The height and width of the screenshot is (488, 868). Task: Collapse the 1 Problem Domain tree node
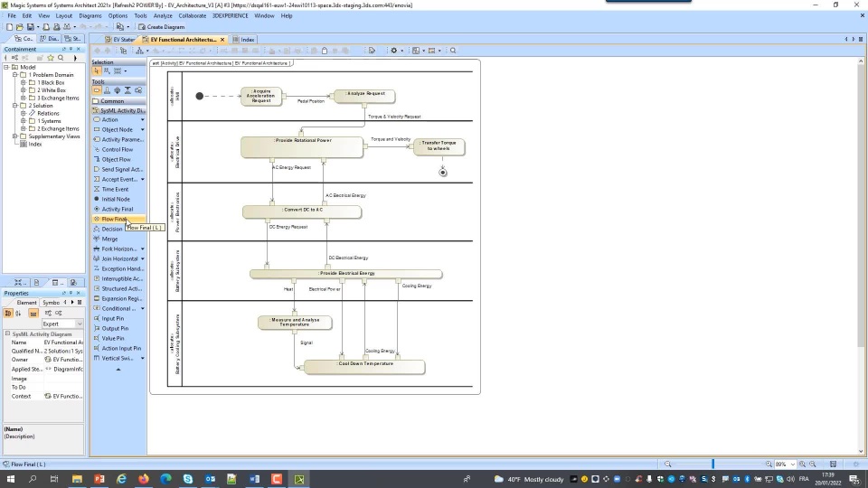15,75
